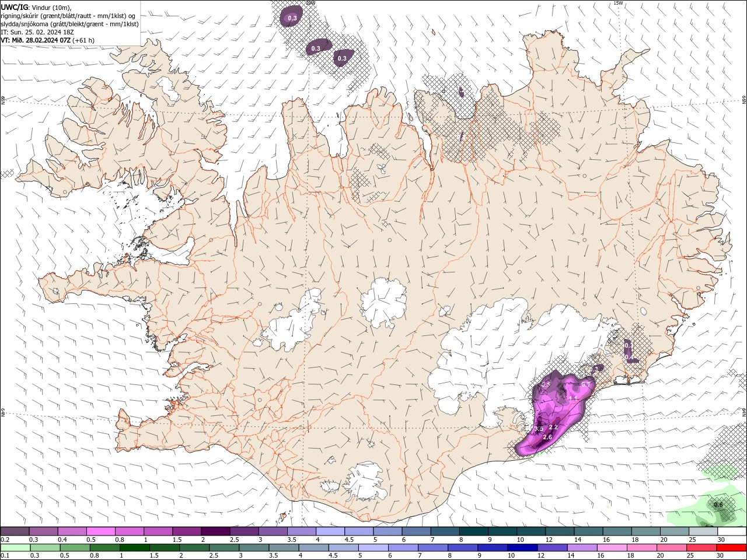
Task: Select white top legend swatch after 30
Action: pyautogui.click(x=732, y=531)
